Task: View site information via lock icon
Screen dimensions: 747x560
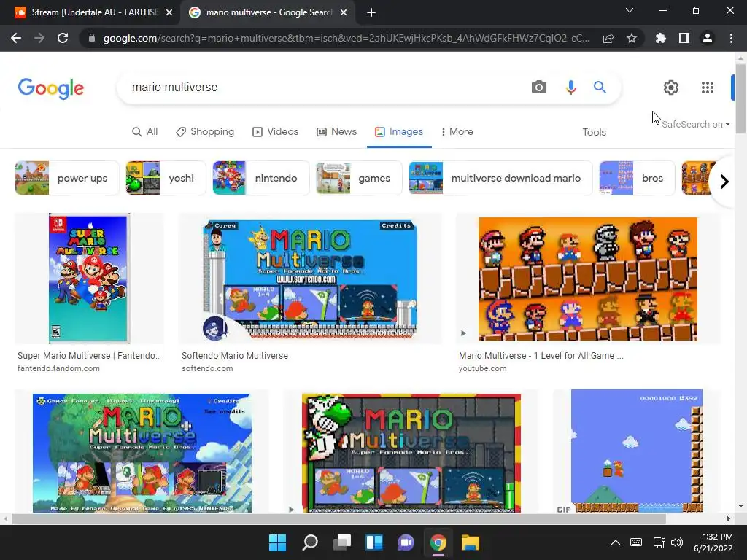Action: 92,38
